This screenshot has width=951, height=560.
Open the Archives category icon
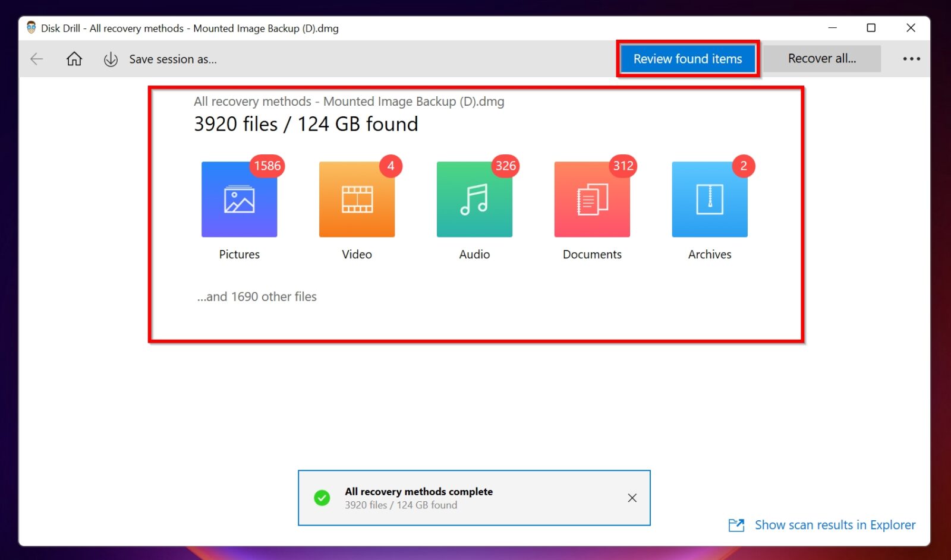coord(709,199)
